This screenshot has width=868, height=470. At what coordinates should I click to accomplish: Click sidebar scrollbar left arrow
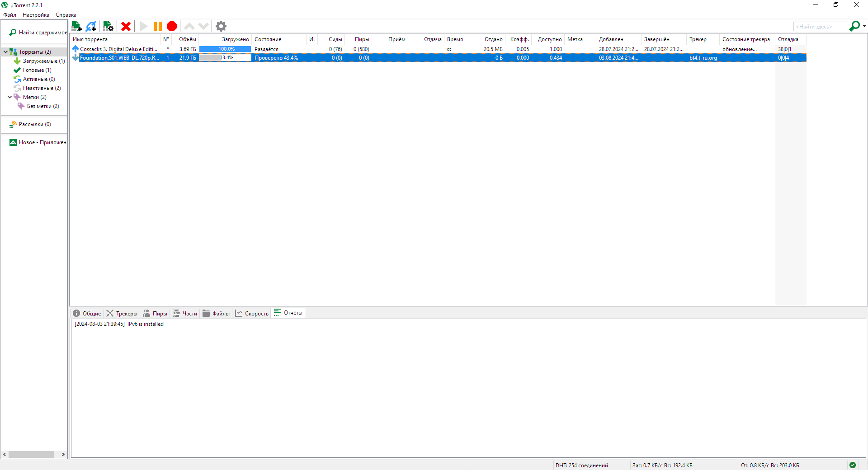click(5, 455)
